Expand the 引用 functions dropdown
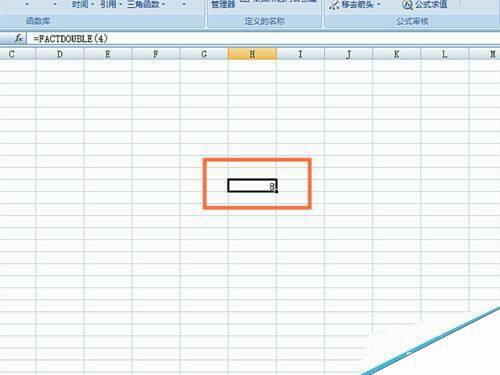The image size is (500, 375). (x=120, y=5)
